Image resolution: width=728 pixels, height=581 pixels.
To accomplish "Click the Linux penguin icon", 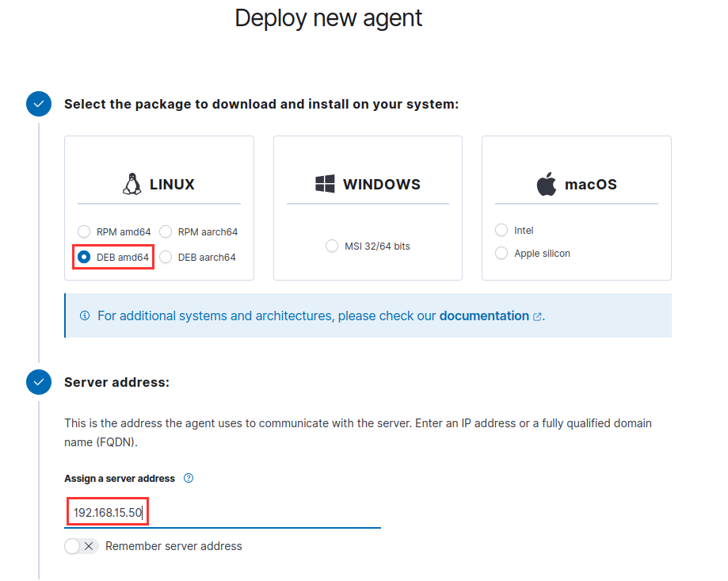I will click(x=131, y=185).
